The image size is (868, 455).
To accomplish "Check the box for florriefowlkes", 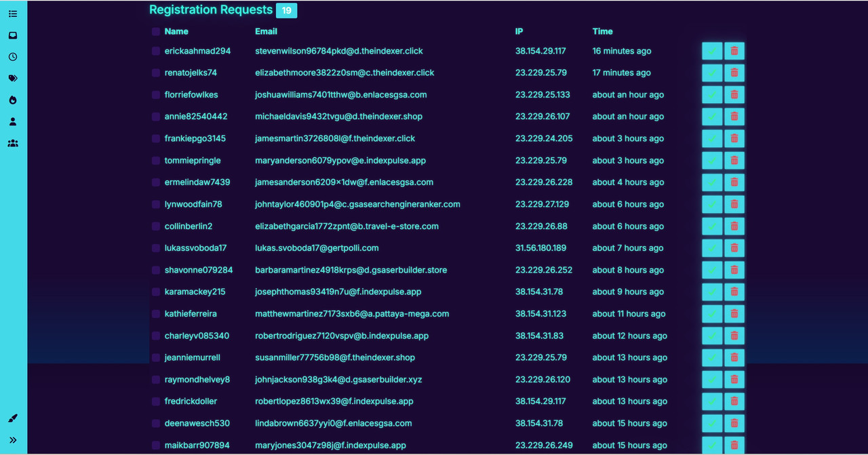I will coord(156,95).
